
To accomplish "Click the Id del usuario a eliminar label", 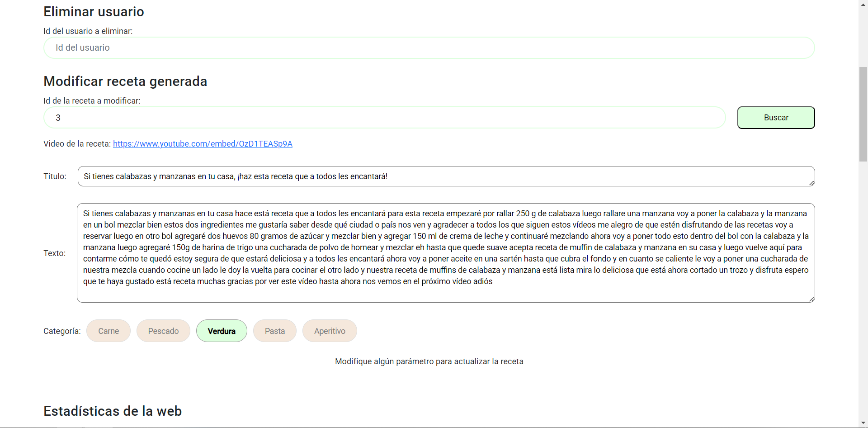I will tap(88, 31).
